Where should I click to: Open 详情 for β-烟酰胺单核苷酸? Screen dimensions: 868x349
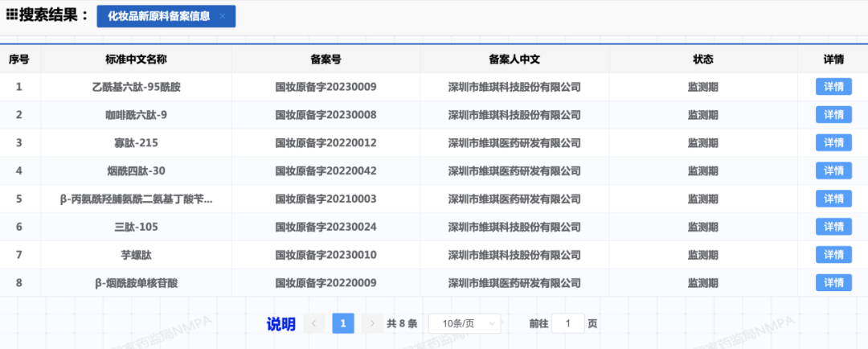[833, 283]
